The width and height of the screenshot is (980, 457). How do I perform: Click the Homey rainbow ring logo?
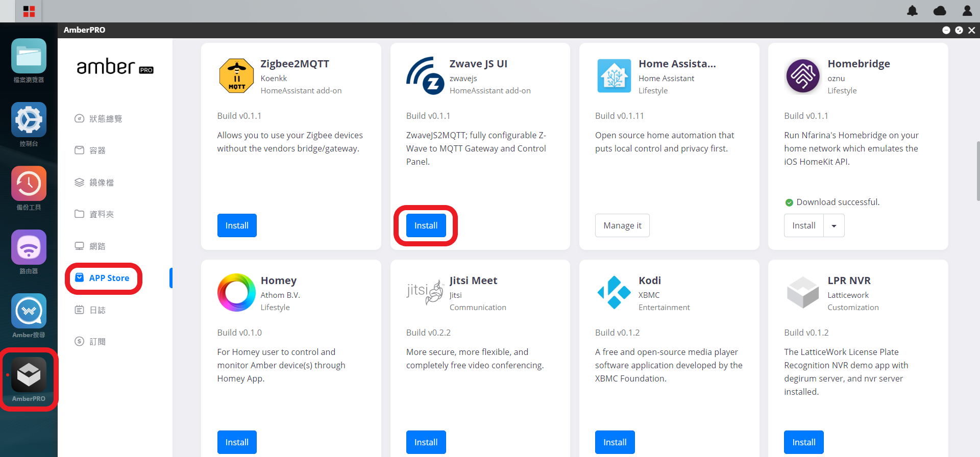click(236, 292)
